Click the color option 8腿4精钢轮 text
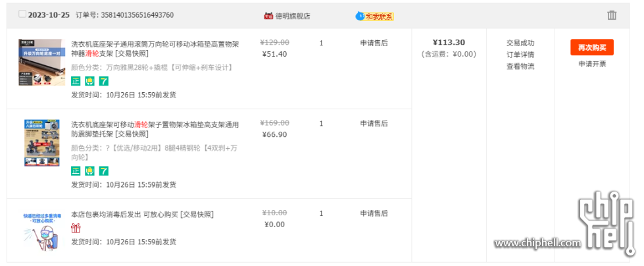The height and width of the screenshot is (266, 644). point(154,153)
